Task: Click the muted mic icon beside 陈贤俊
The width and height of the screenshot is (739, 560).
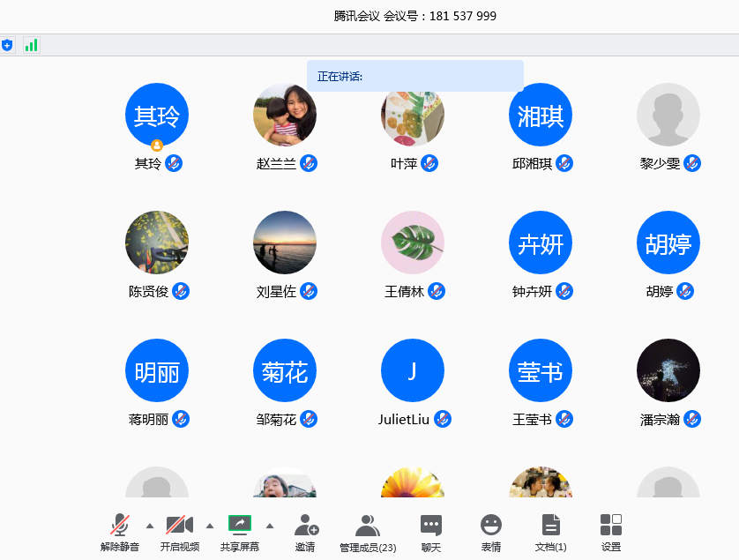Action: coord(181,291)
